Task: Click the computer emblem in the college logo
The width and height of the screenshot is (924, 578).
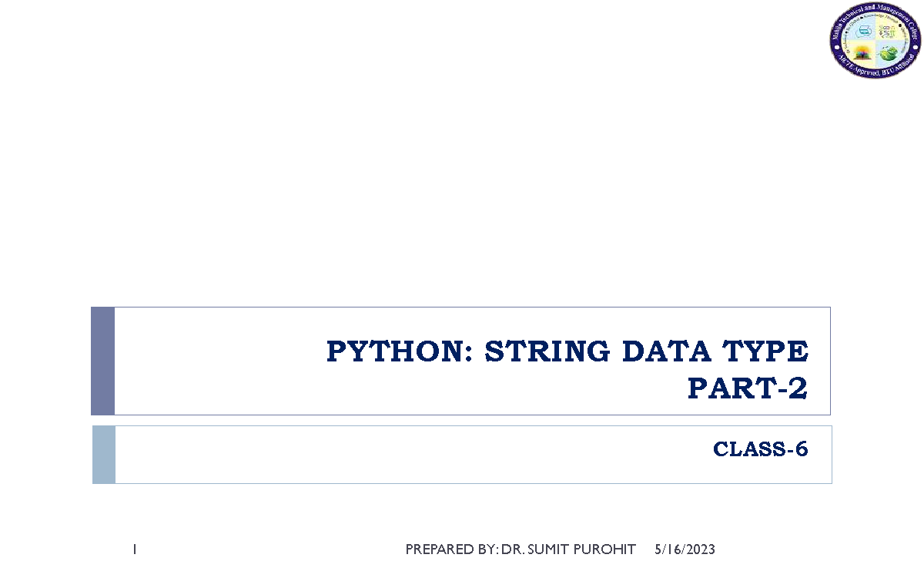Action: point(864,32)
